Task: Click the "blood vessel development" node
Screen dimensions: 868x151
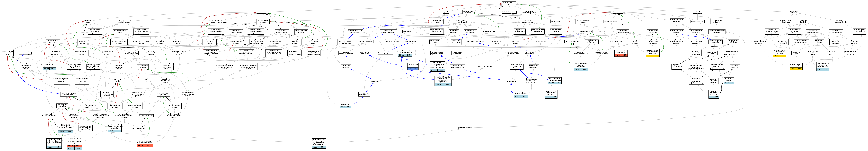Action: click(x=375, y=81)
